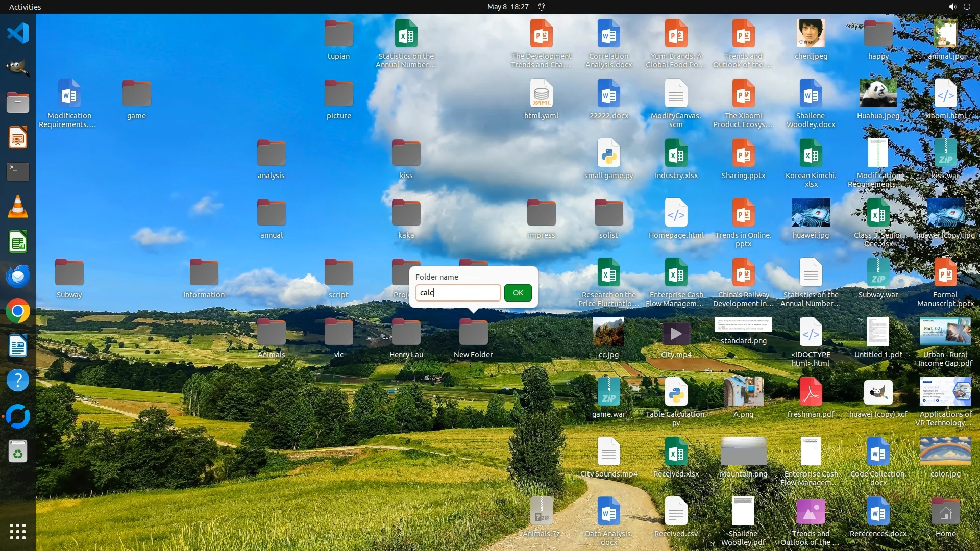Select the City.mp4 video file

pyautogui.click(x=676, y=334)
